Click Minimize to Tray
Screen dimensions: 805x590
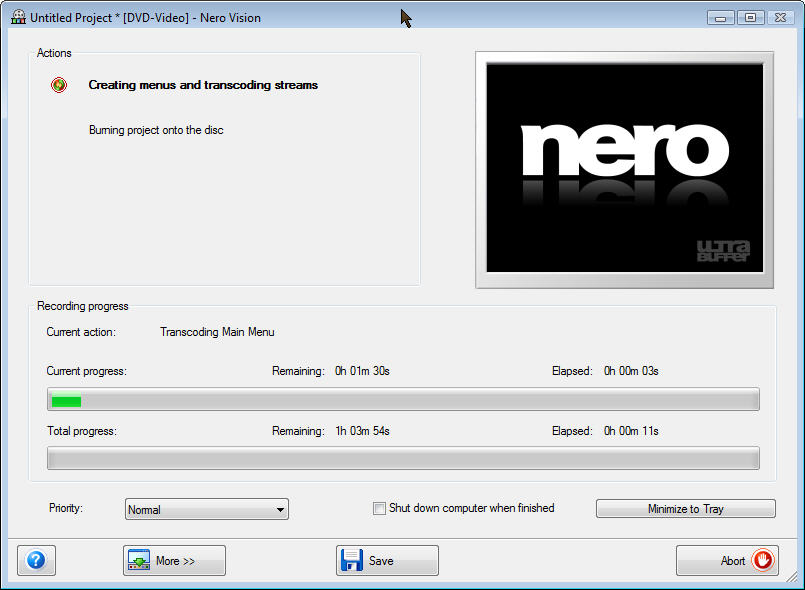tap(685, 509)
